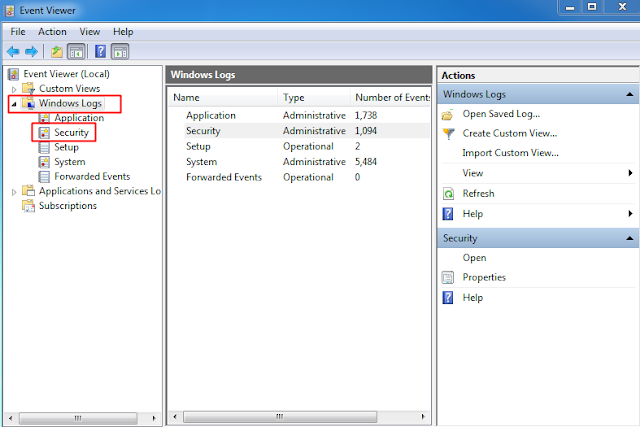Open the Help menu in menu bar
The height and width of the screenshot is (427, 640).
click(x=123, y=32)
